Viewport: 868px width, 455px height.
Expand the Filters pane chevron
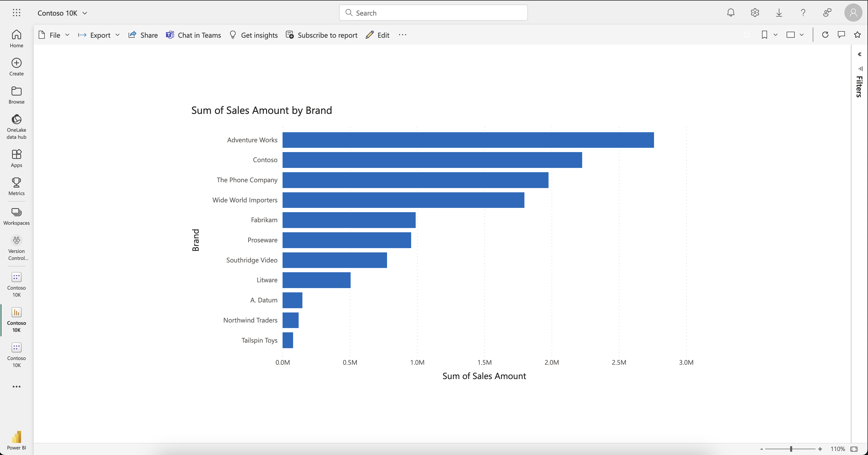pos(859,54)
